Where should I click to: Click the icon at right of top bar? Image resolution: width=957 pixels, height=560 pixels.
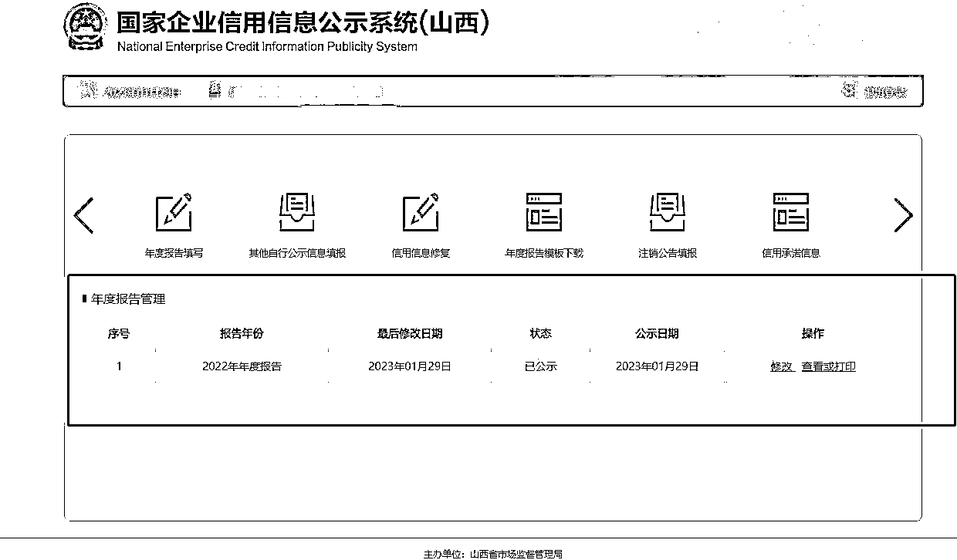850,91
